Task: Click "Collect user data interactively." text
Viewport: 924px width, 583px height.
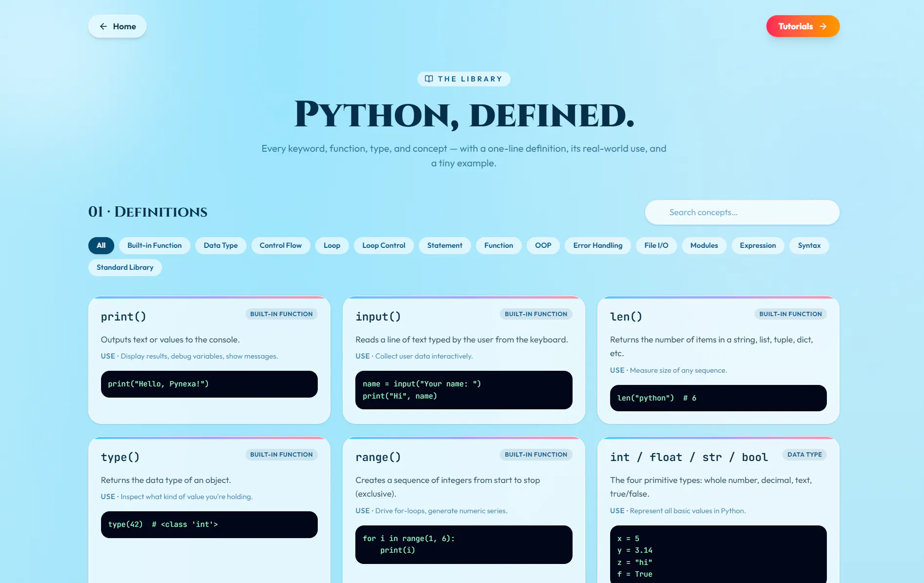Action: point(424,356)
